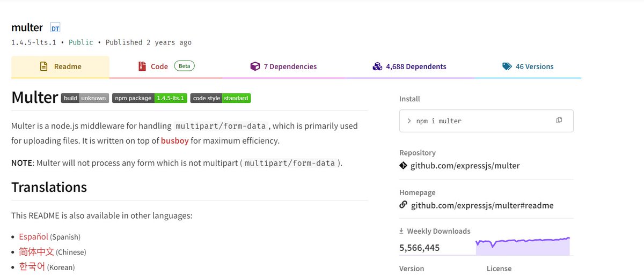Screen dimensions: 644x275
Task: Click the Install section label
Action: (409, 99)
